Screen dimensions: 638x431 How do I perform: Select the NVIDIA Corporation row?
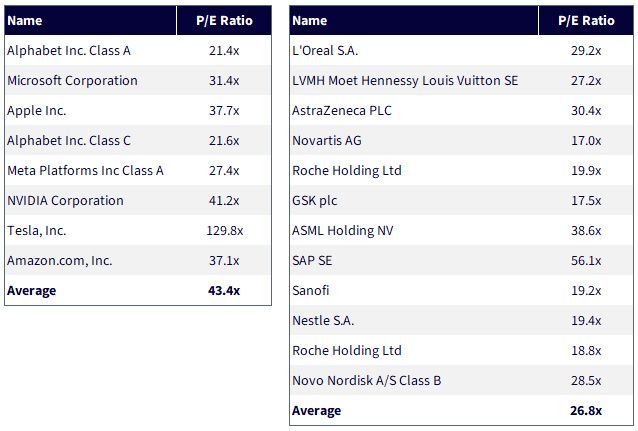138,200
